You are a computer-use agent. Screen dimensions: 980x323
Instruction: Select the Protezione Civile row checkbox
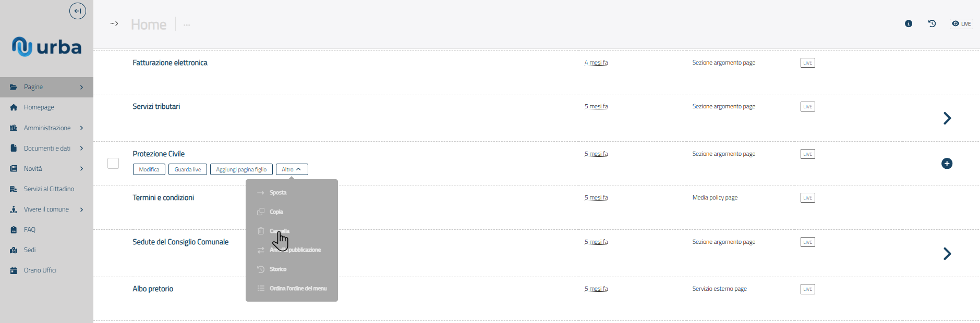coord(113,164)
